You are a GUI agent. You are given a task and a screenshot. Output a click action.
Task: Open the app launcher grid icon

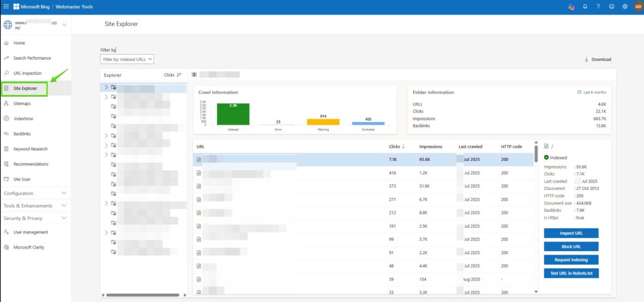click(6, 6)
